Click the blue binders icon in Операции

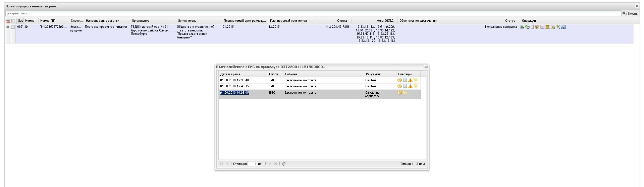coord(563,27)
